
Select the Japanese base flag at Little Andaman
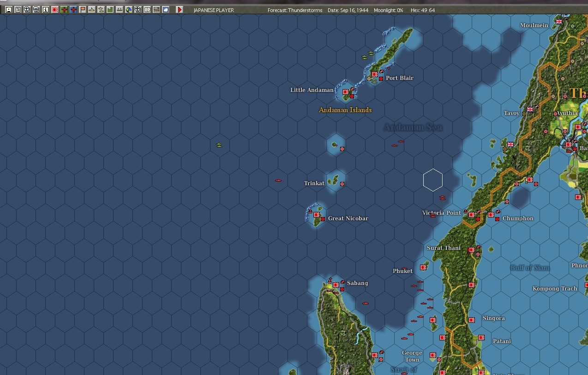click(x=345, y=92)
